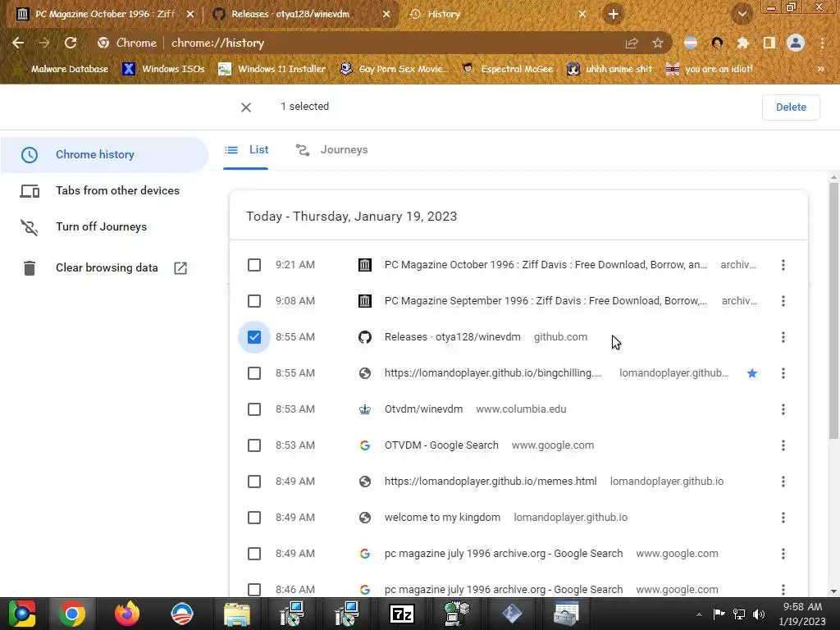
Task: Open Otvdm/winevdm history link
Action: click(423, 409)
